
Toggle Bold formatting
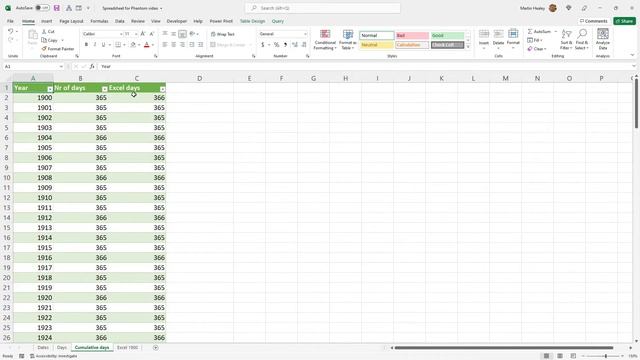click(86, 44)
